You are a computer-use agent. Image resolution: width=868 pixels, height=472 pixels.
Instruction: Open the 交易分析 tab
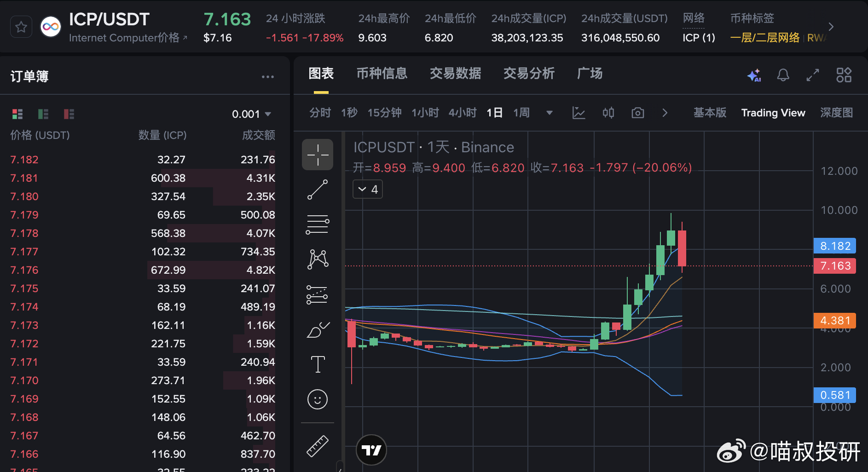pyautogui.click(x=529, y=74)
